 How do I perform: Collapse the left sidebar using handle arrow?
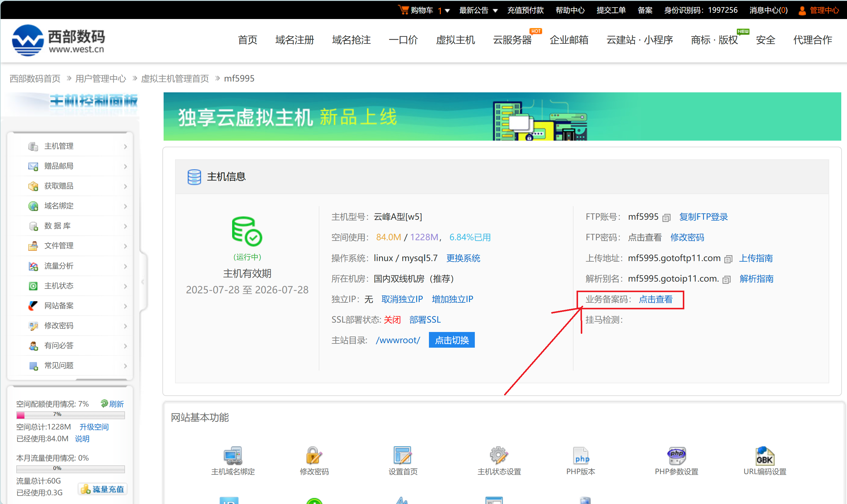pos(143,282)
